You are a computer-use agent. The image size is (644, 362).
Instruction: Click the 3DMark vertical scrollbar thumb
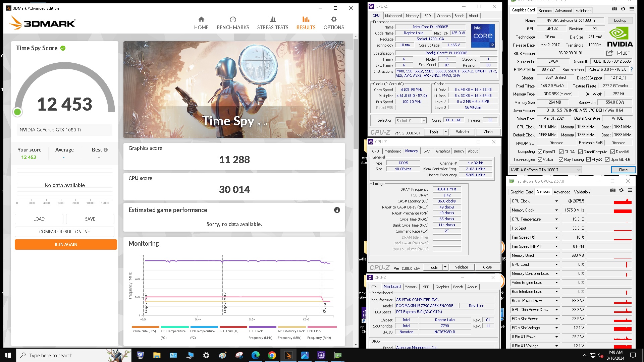pos(356,94)
